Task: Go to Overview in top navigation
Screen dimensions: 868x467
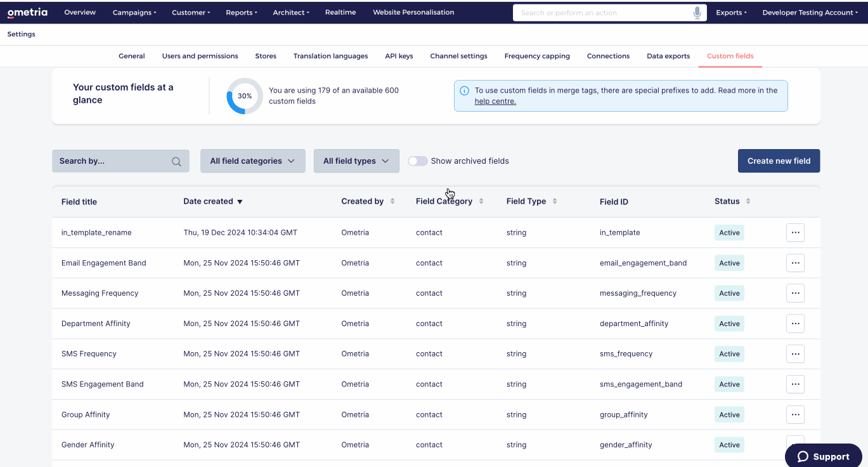Action: click(80, 12)
